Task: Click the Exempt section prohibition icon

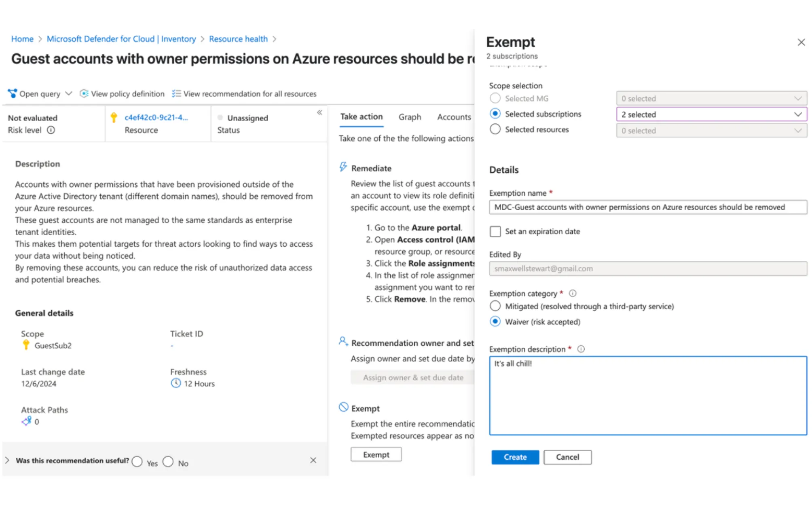Action: [x=343, y=407]
